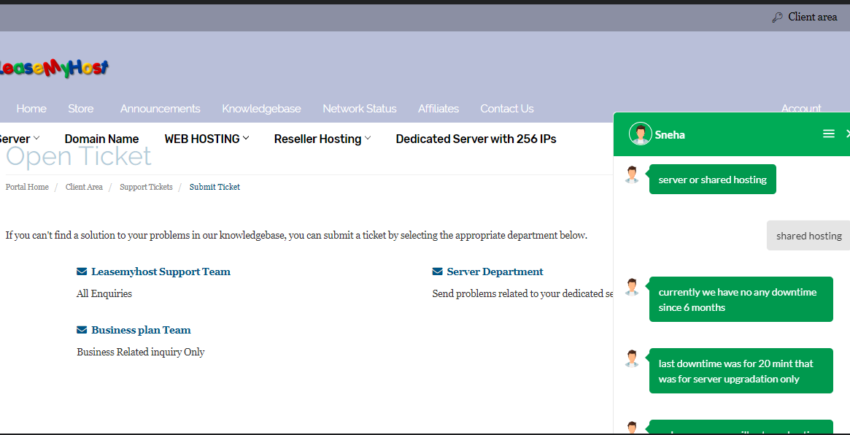
Task: Open the Contact Us page
Action: [507, 108]
